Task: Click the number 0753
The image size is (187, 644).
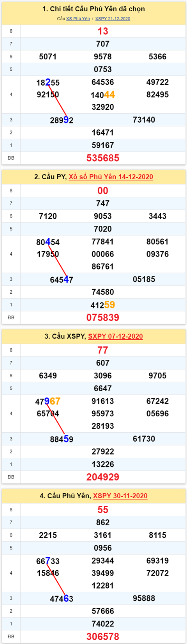Action: pyautogui.click(x=103, y=69)
